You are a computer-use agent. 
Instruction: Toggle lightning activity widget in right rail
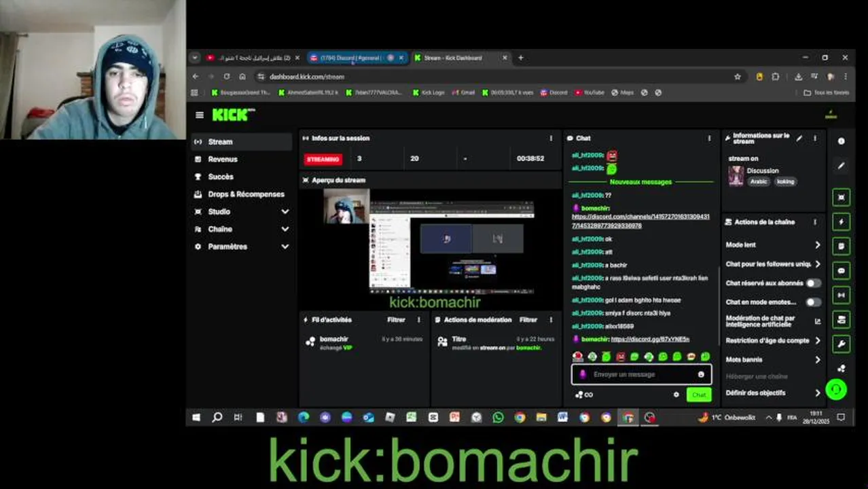[842, 222]
